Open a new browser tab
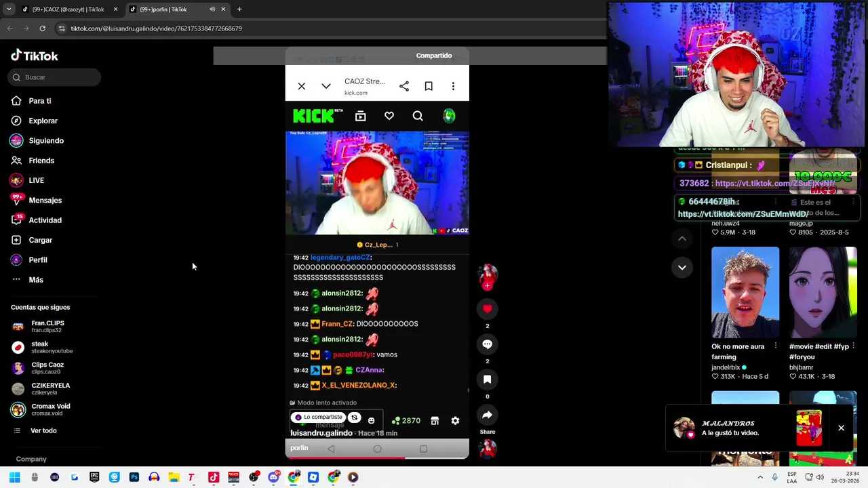 point(239,9)
